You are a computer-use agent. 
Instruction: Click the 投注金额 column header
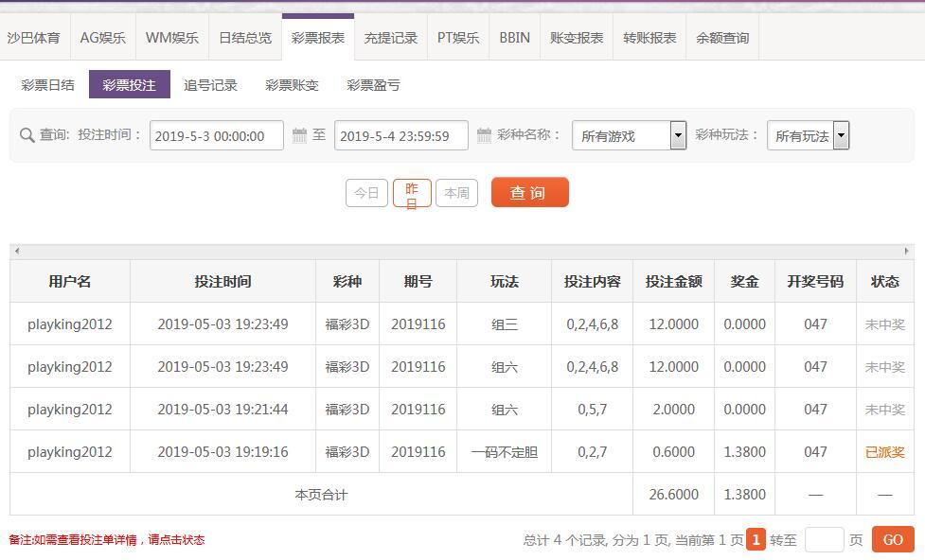pos(673,281)
